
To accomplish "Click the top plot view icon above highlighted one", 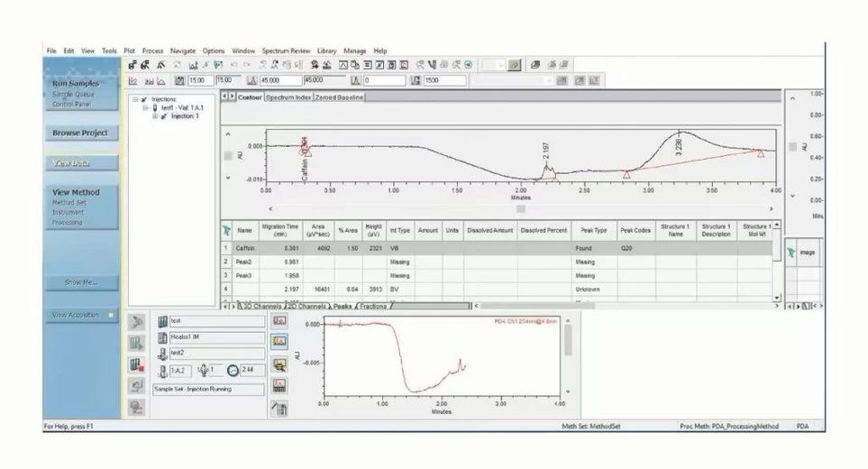I will click(x=279, y=320).
